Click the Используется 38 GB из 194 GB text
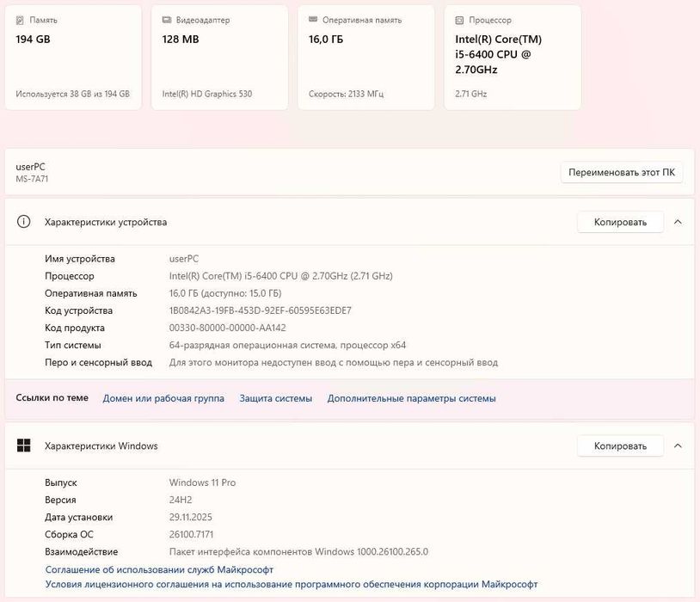This screenshot has height=602, width=700. click(x=73, y=94)
